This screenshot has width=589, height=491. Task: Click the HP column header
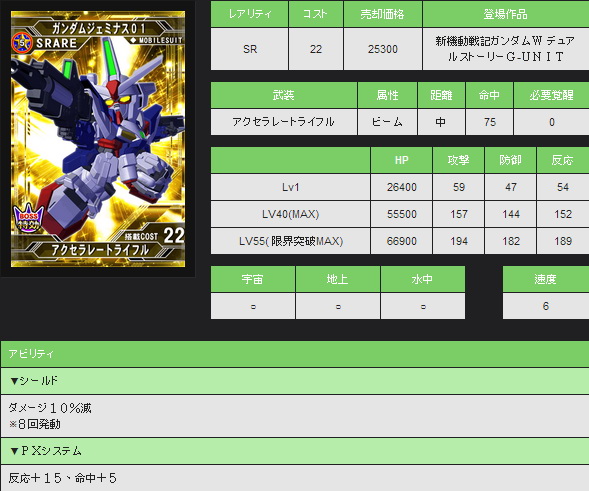tap(401, 160)
